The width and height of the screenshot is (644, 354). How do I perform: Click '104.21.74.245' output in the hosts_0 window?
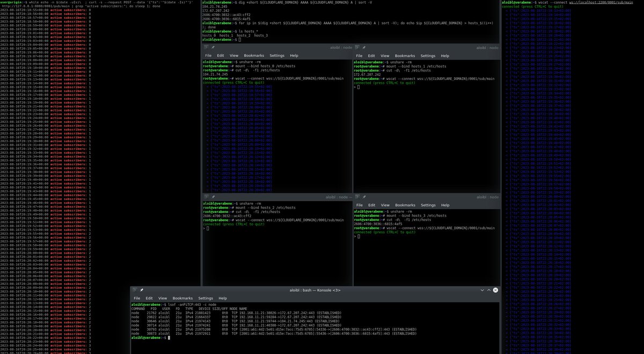(215, 74)
